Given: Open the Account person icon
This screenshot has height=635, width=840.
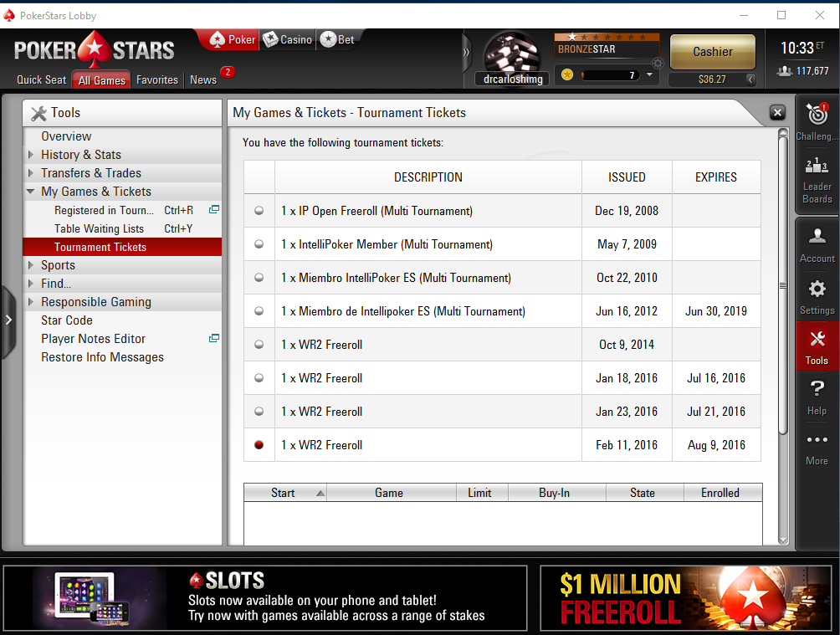Looking at the screenshot, I should click(817, 235).
